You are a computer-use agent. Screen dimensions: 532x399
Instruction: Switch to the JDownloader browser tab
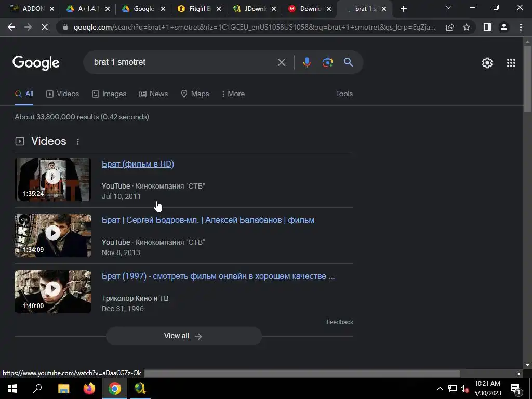coord(250,9)
